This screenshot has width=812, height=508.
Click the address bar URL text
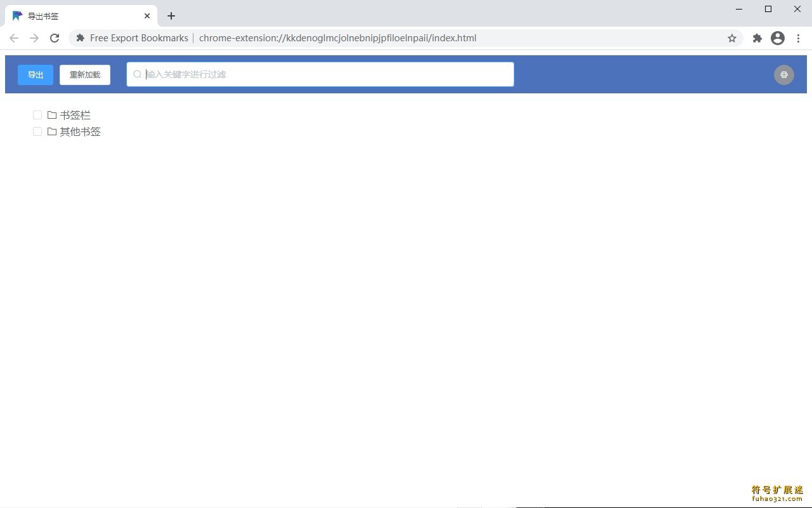pos(337,38)
